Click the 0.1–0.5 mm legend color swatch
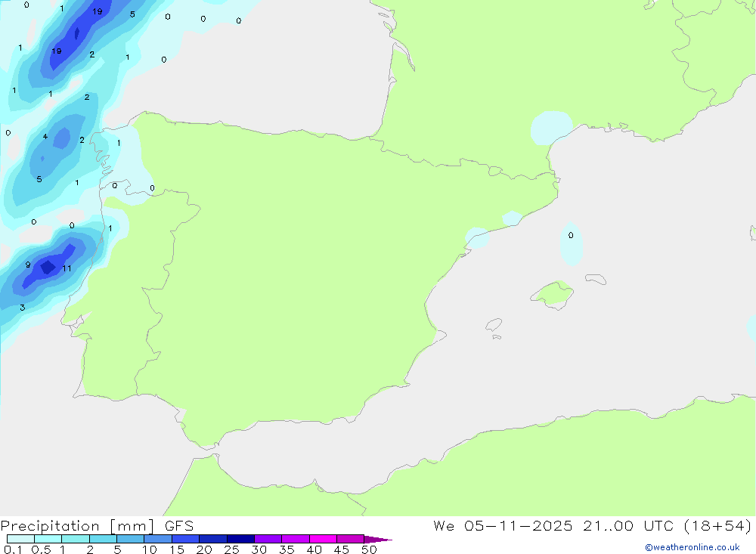Screen dimensions: 756x554 (x=20, y=539)
